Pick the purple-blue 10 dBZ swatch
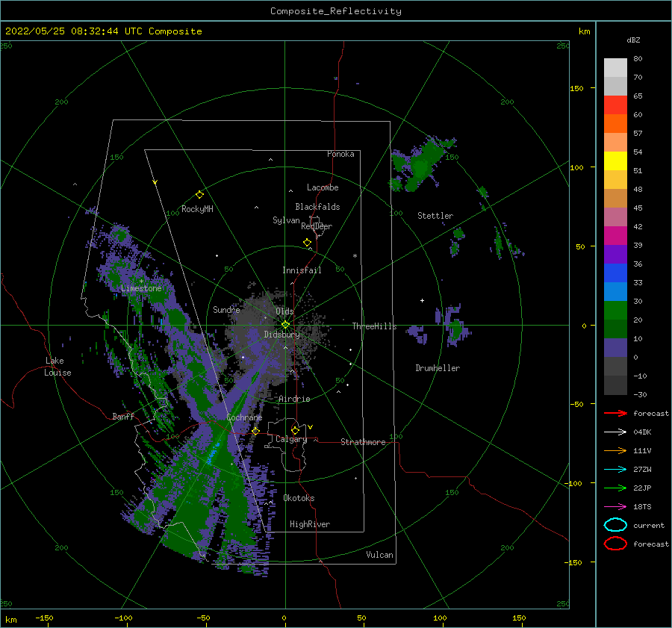This screenshot has width=672, height=628. (x=615, y=347)
